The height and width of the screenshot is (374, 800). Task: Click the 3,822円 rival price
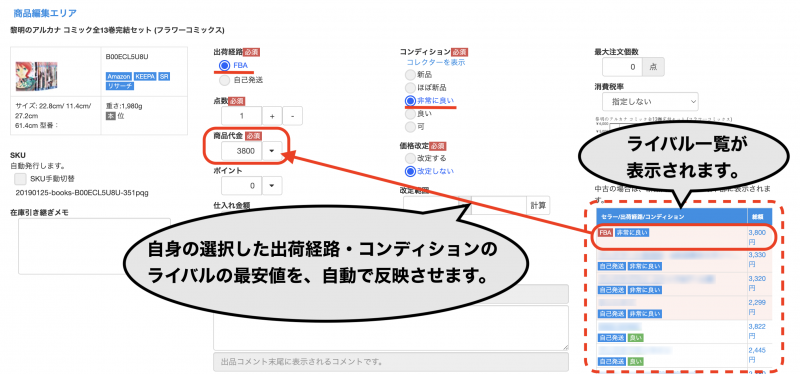(x=757, y=331)
